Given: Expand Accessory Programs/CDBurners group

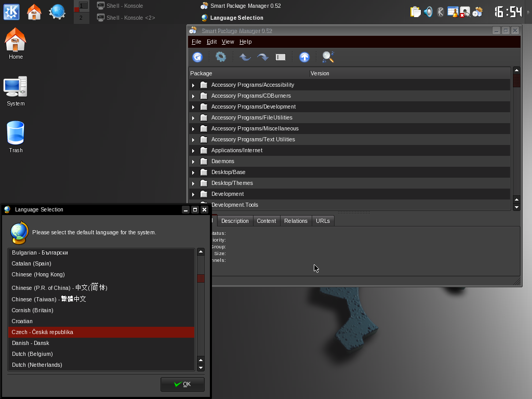Looking at the screenshot, I should (193, 96).
